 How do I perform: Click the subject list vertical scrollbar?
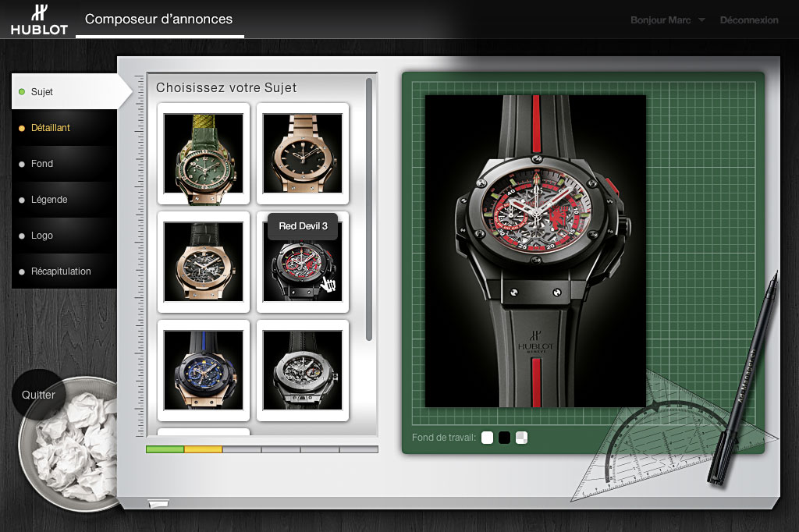[x=369, y=209]
